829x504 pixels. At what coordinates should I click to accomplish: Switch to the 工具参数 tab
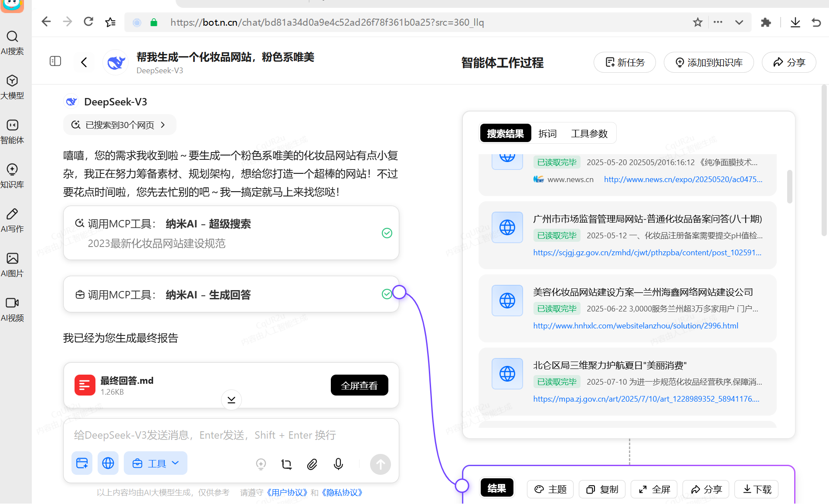tap(589, 133)
